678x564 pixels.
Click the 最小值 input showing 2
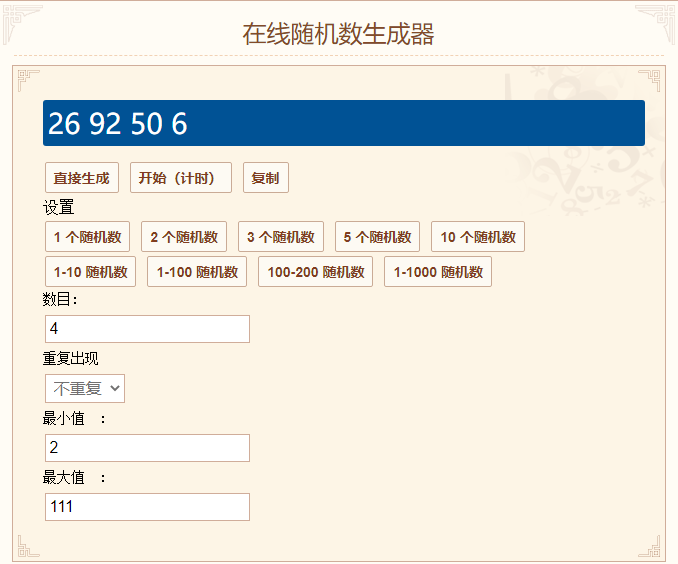147,448
